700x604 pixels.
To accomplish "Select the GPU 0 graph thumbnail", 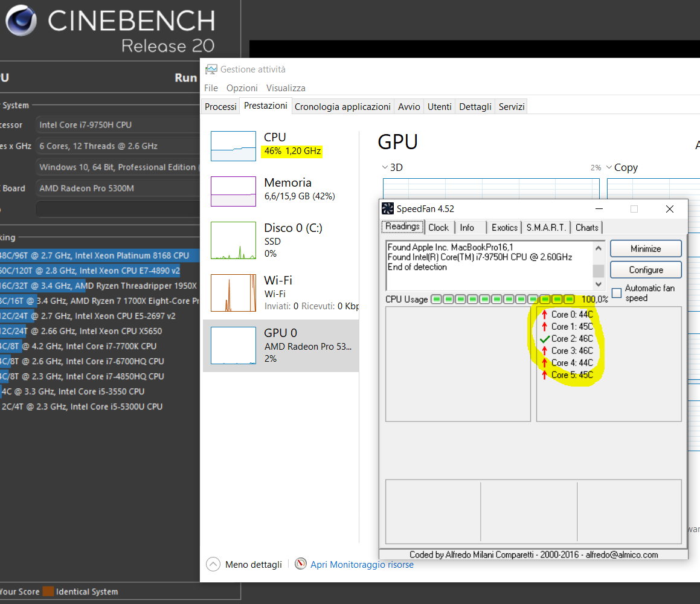I will (234, 345).
